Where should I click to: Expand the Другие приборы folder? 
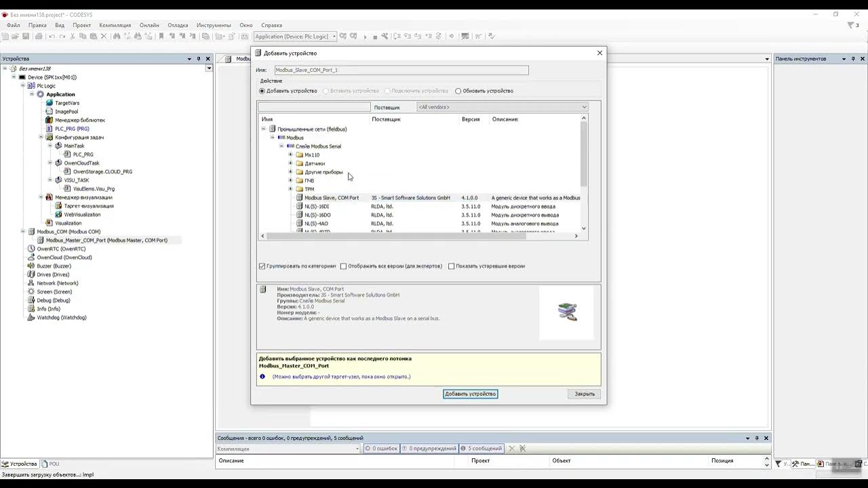[291, 172]
